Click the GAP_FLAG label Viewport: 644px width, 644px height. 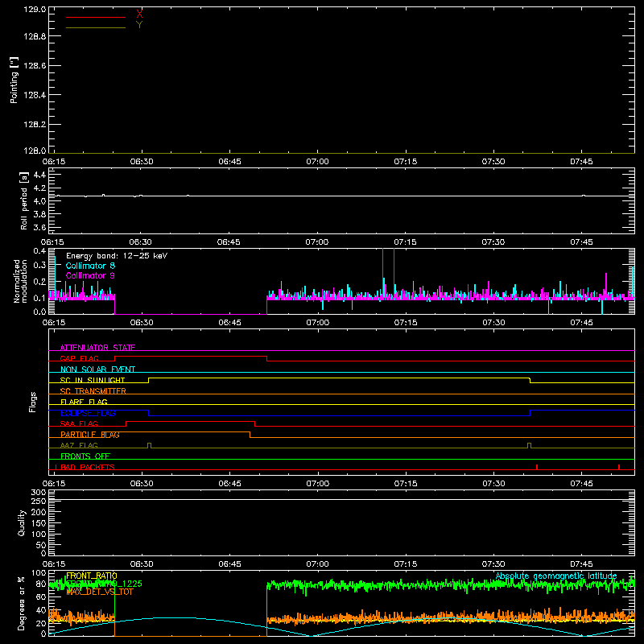pyautogui.click(x=79, y=358)
